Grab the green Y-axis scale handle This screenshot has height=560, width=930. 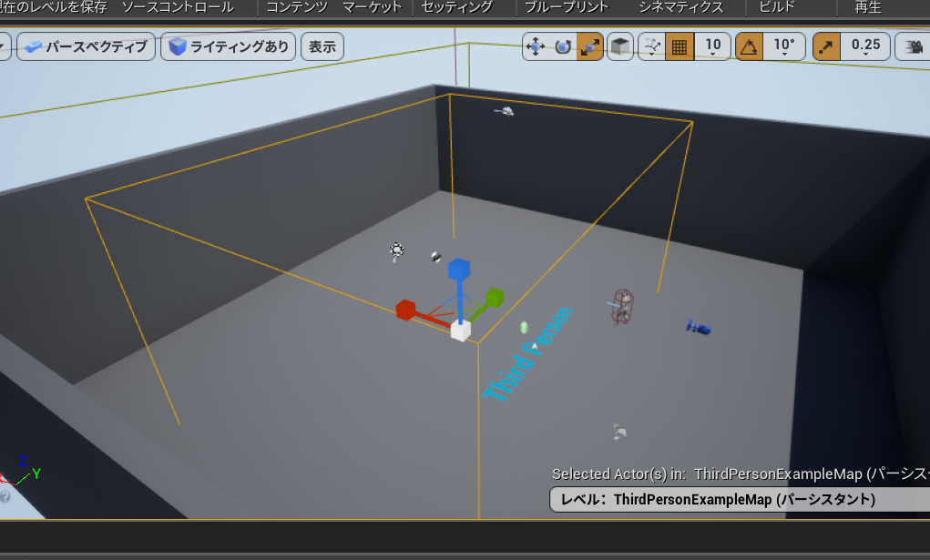click(495, 297)
